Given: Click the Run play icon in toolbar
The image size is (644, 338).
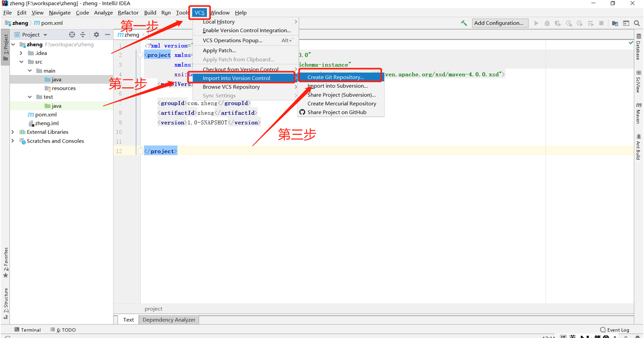Looking at the screenshot, I should tap(536, 23).
